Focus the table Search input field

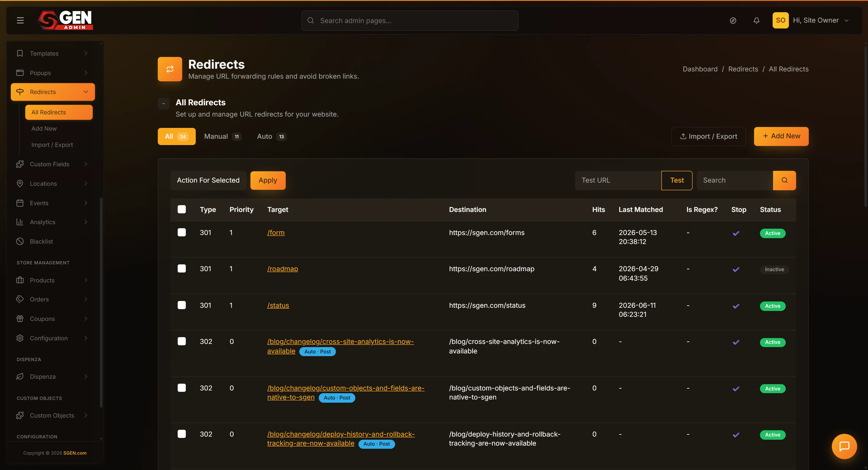pos(735,180)
